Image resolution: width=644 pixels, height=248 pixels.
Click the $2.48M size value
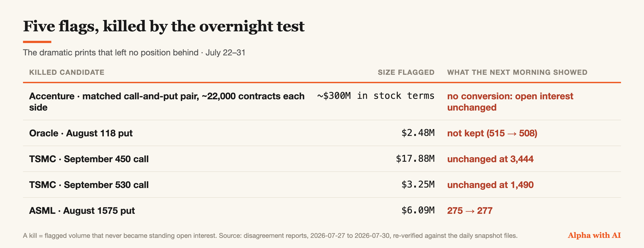coord(418,133)
